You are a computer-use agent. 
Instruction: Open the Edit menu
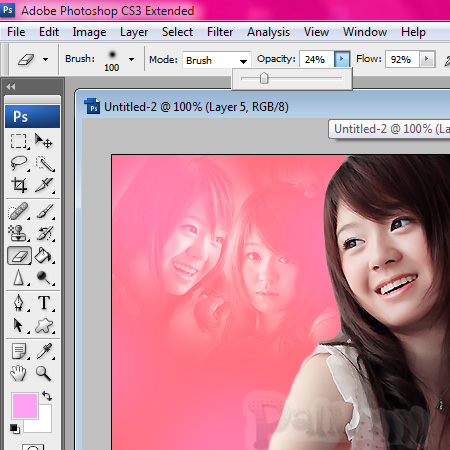click(49, 32)
